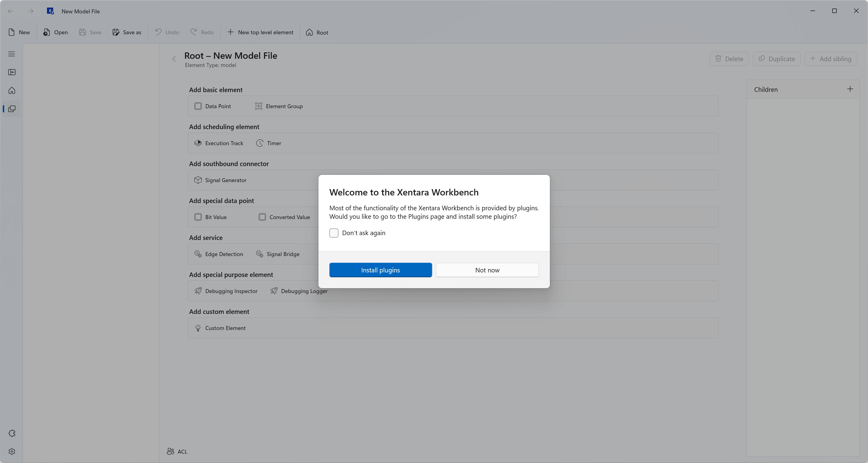
Task: Check the Converted Value option
Action: 262,217
